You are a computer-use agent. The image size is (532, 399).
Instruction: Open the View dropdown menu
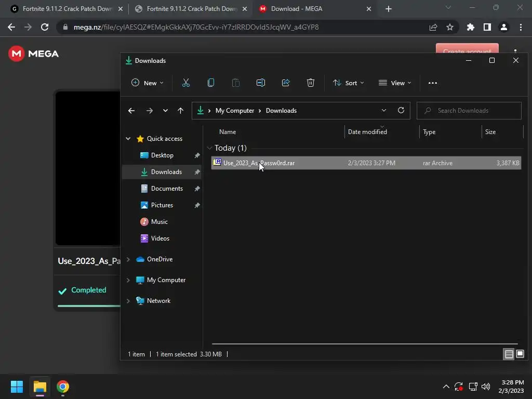pos(395,83)
